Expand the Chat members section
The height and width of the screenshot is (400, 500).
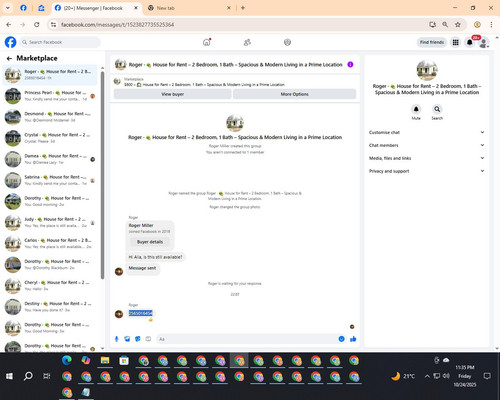[427, 145]
